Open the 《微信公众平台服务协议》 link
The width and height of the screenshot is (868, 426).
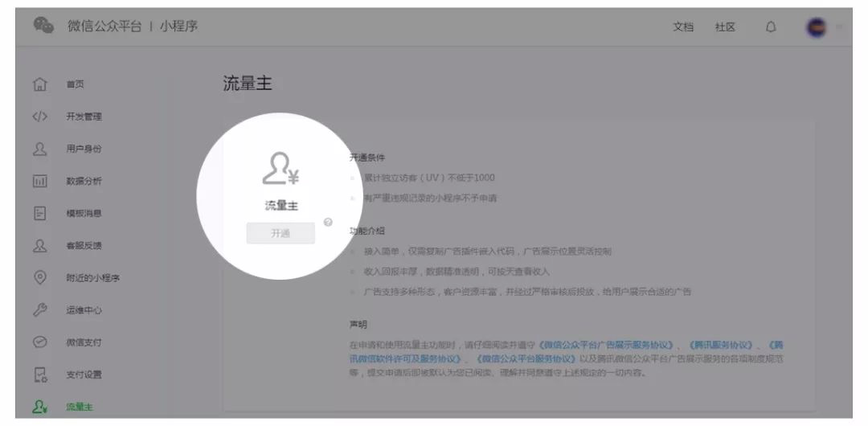coord(527,358)
